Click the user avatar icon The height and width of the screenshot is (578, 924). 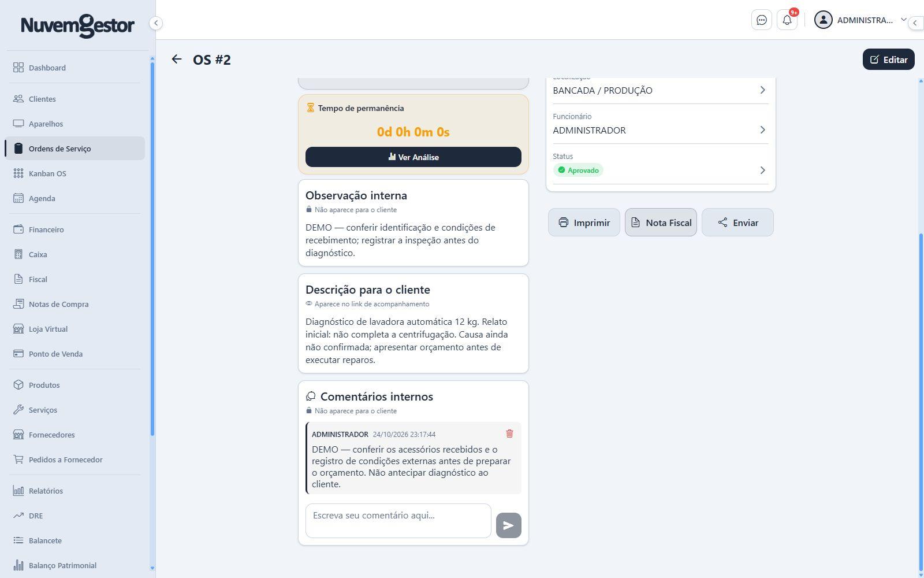click(823, 20)
